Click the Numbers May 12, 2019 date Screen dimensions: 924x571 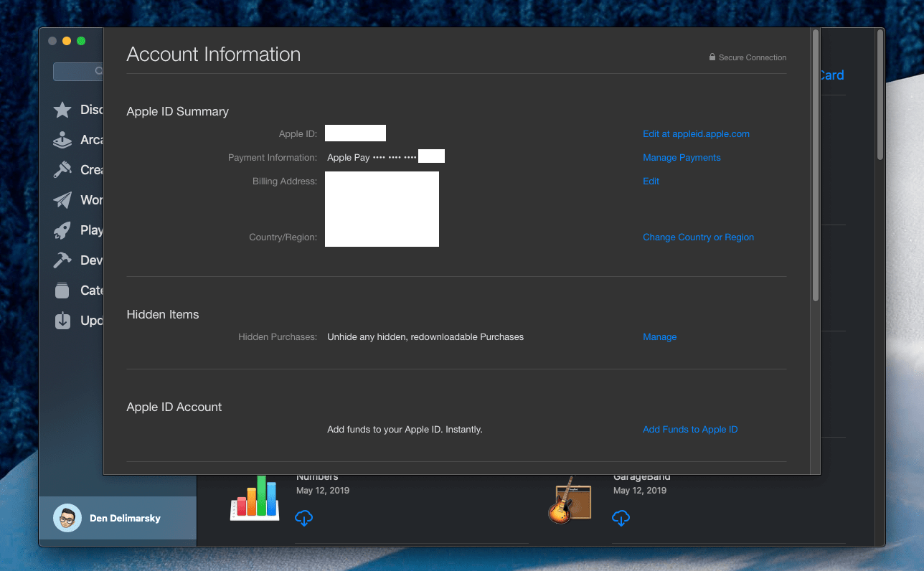(323, 491)
